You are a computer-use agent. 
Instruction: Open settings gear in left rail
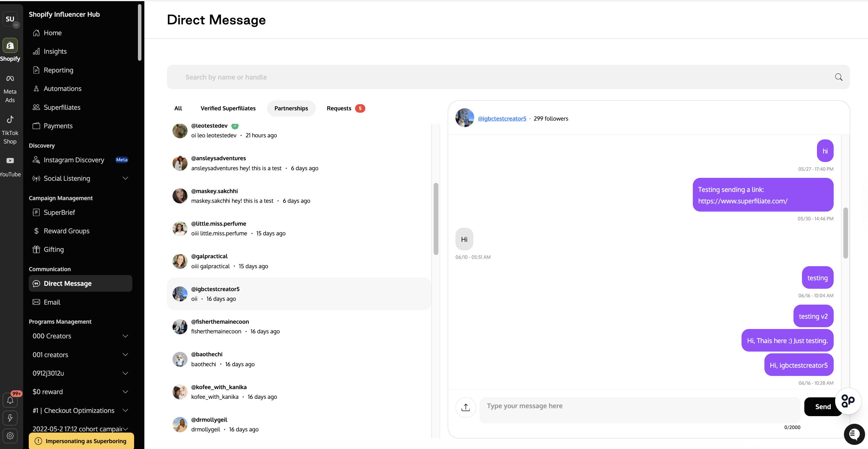point(10,436)
